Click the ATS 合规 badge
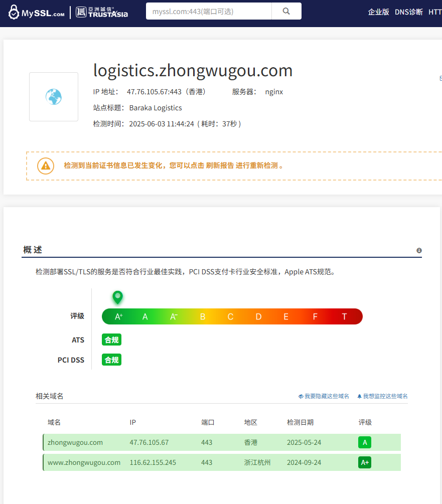Image resolution: width=442 pixels, height=504 pixels. (111, 340)
